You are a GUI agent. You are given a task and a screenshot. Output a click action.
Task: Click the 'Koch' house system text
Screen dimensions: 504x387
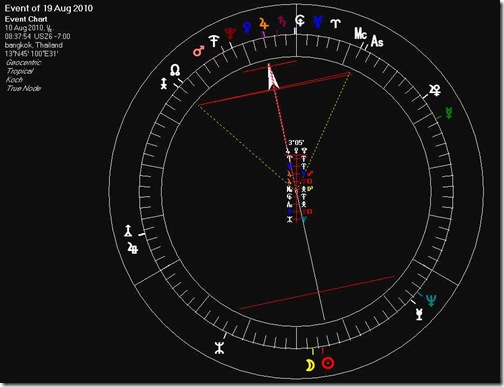tap(14, 80)
